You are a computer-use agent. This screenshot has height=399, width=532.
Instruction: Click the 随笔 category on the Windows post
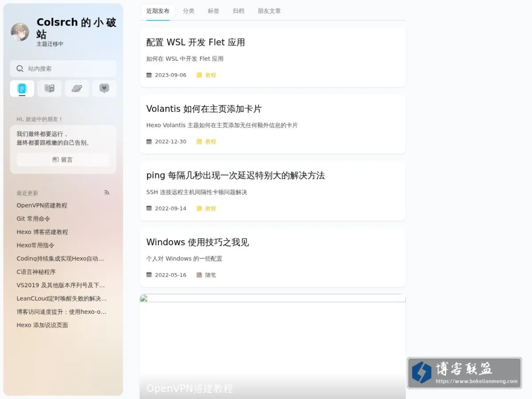click(x=211, y=275)
